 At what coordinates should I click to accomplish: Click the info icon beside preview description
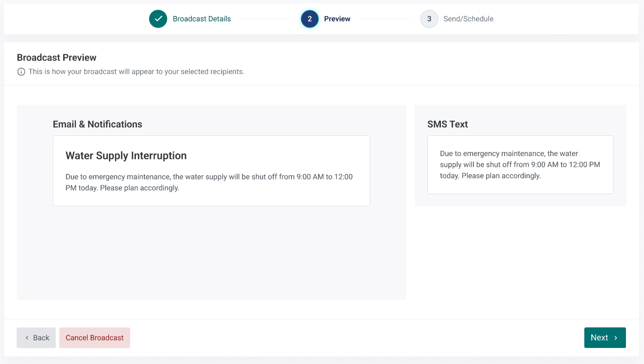pos(21,72)
